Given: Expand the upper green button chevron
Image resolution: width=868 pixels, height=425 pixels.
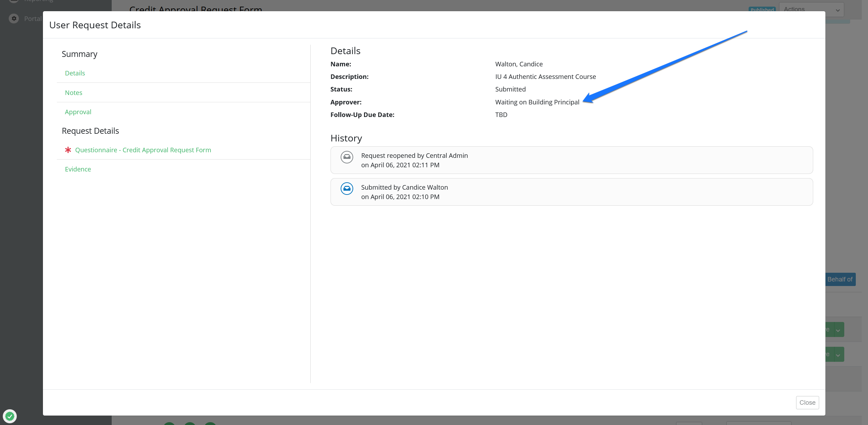Looking at the screenshot, I should (x=838, y=330).
